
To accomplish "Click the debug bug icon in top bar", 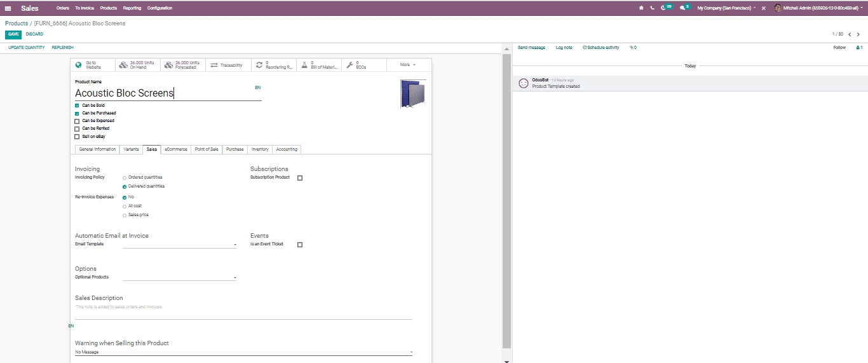I will [x=641, y=8].
